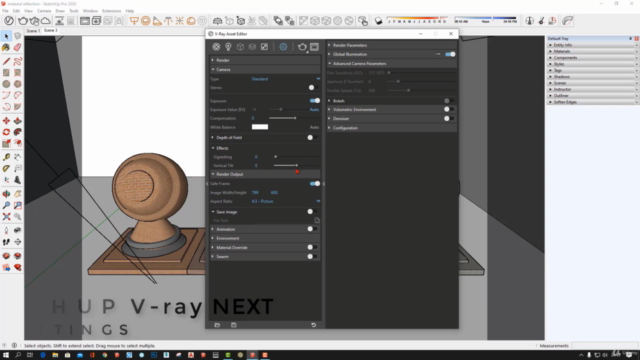Show the V-Ray frame buffer window

[314, 47]
